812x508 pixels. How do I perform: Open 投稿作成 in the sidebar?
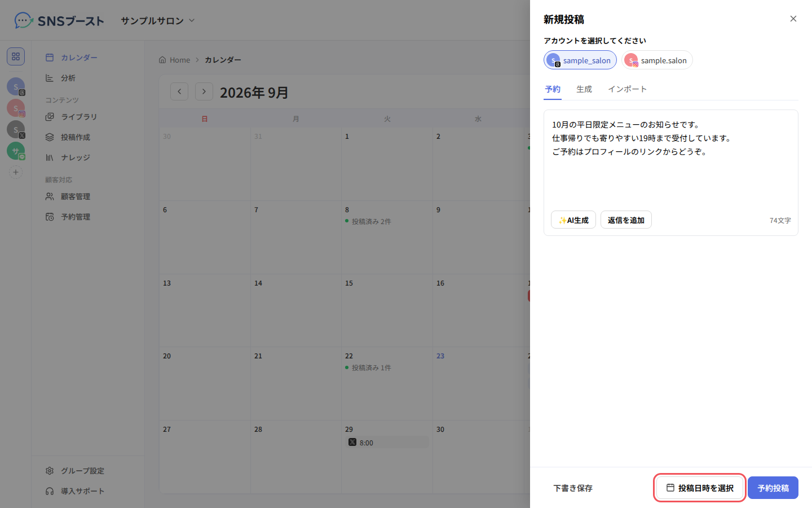(88, 137)
